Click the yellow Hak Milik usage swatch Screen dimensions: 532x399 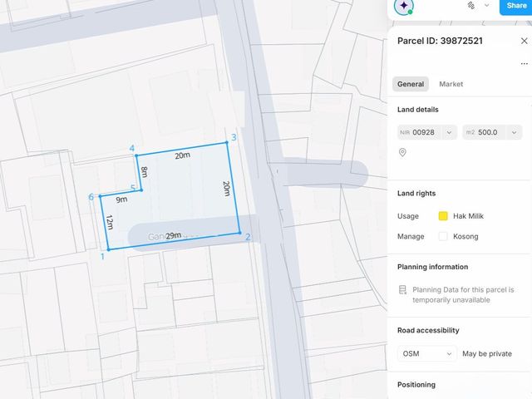pyautogui.click(x=443, y=216)
